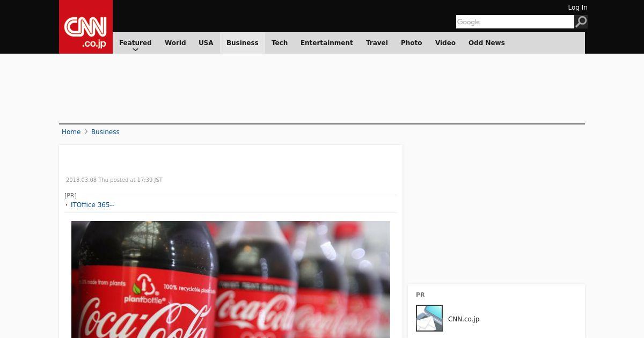
Task: Navigate to Entertainment section
Action: pyautogui.click(x=327, y=43)
